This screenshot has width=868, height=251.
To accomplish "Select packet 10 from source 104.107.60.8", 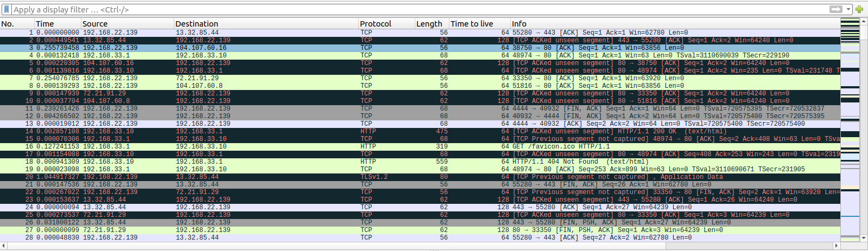I will [x=420, y=101].
